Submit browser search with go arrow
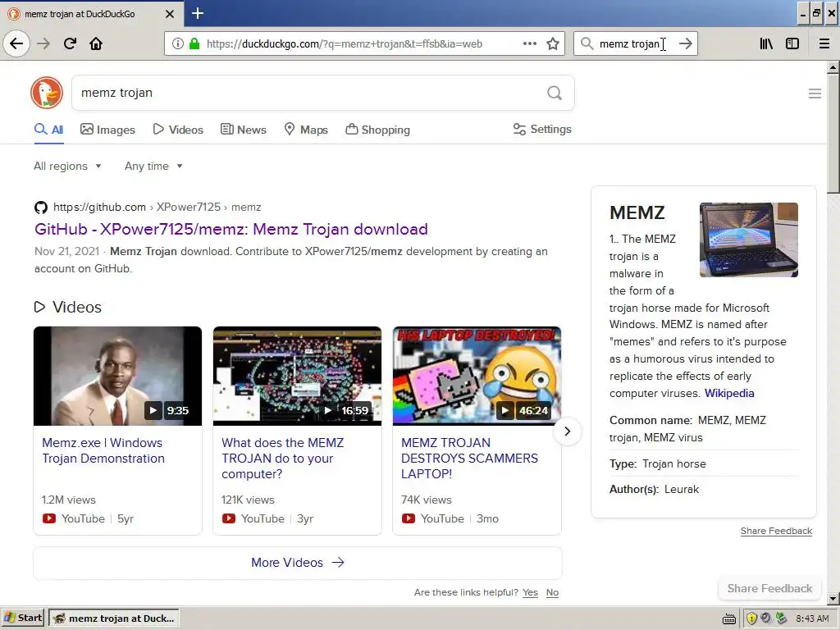This screenshot has height=630, width=840. tap(685, 43)
